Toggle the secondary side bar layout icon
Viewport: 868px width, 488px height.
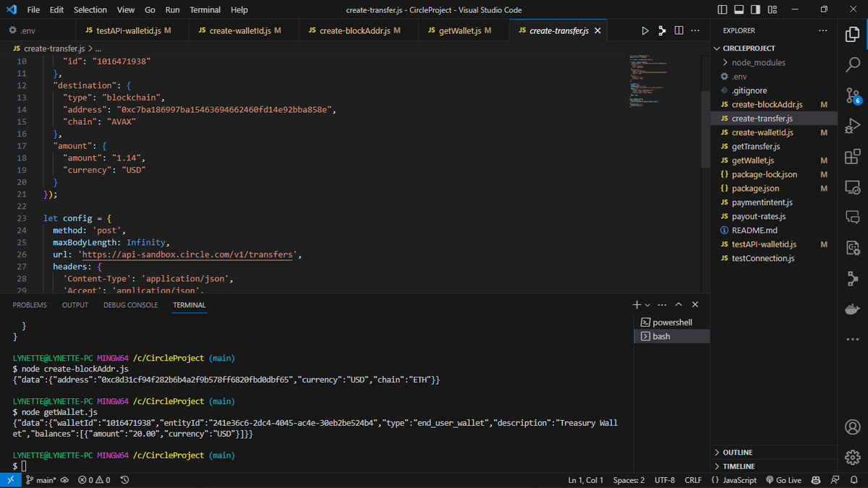(x=755, y=9)
